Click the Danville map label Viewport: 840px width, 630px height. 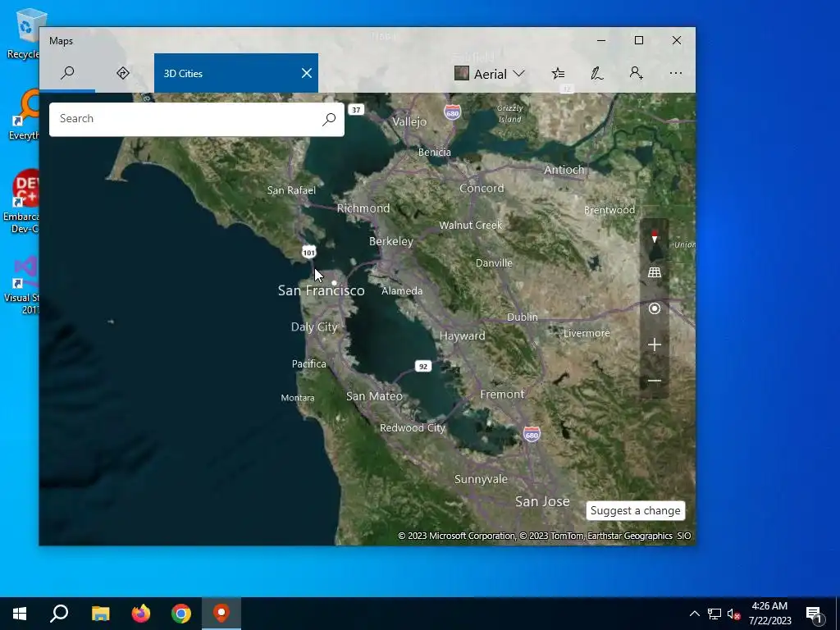pyautogui.click(x=494, y=263)
